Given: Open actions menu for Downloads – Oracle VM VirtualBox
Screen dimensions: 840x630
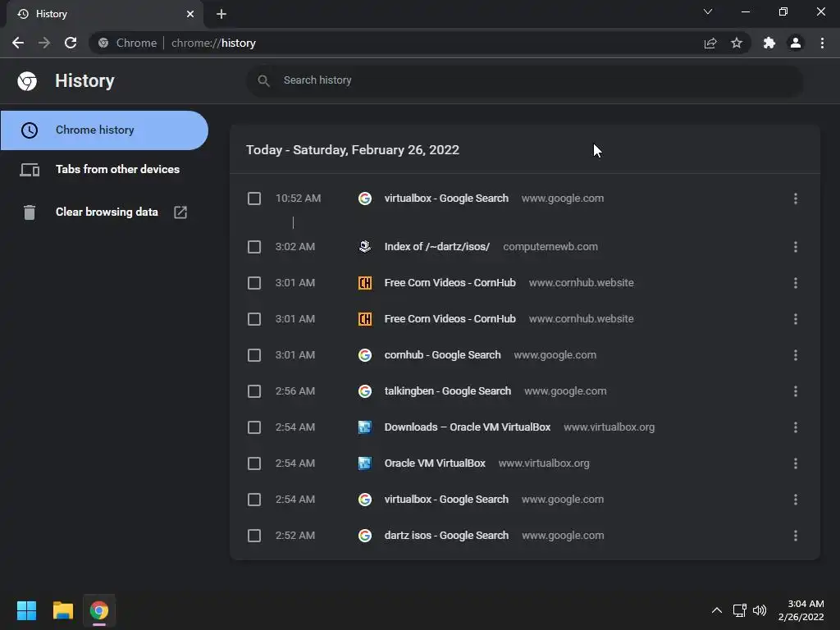Looking at the screenshot, I should point(796,427).
